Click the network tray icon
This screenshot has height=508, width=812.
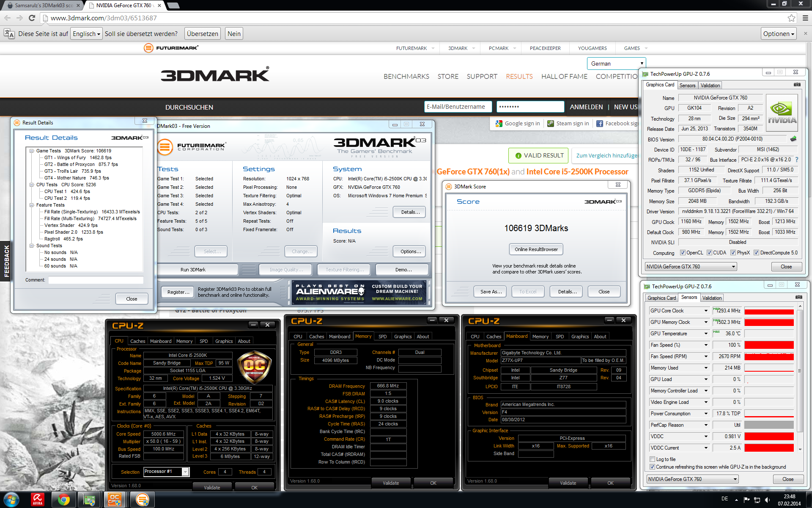(757, 500)
